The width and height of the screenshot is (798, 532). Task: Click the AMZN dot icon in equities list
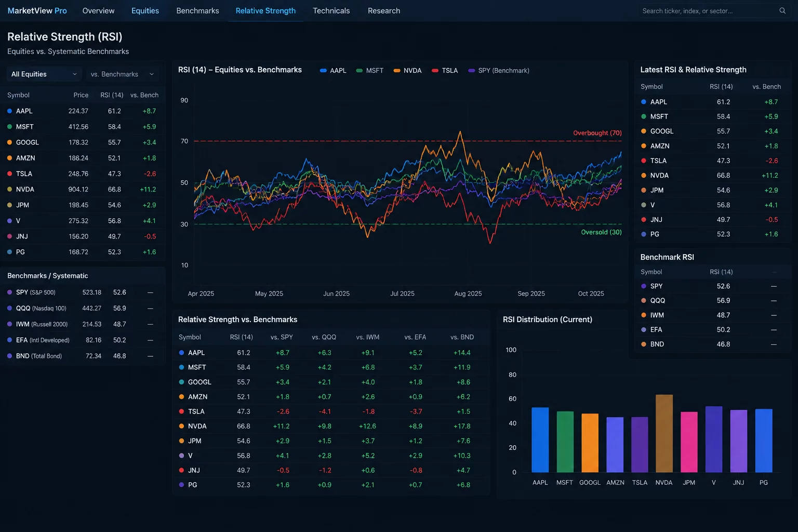pyautogui.click(x=10, y=158)
